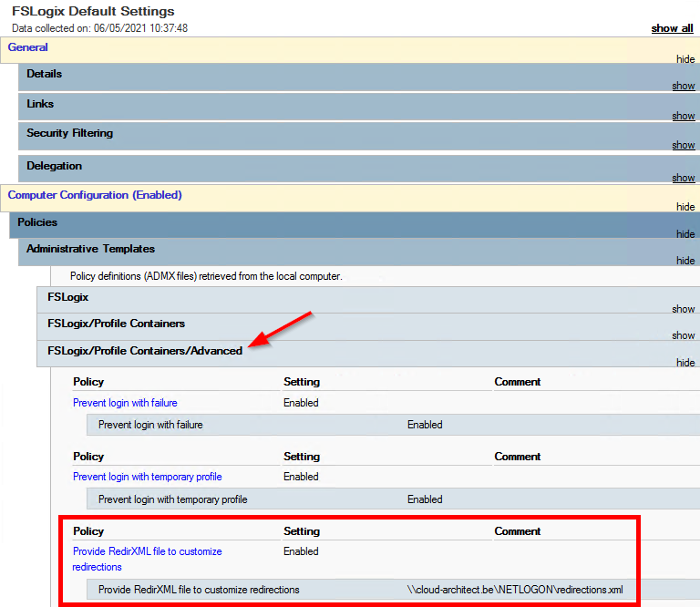Expand Links section via its show link

(x=683, y=116)
